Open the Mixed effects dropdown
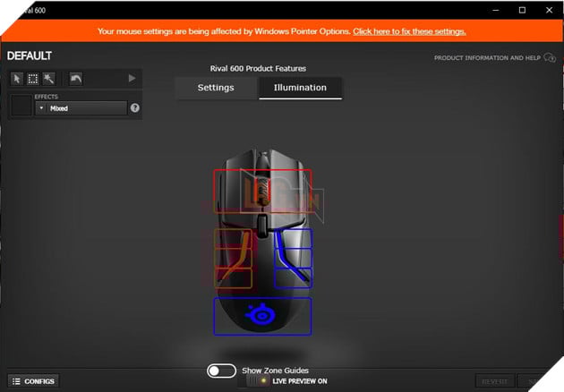564x392 pixels. point(81,107)
